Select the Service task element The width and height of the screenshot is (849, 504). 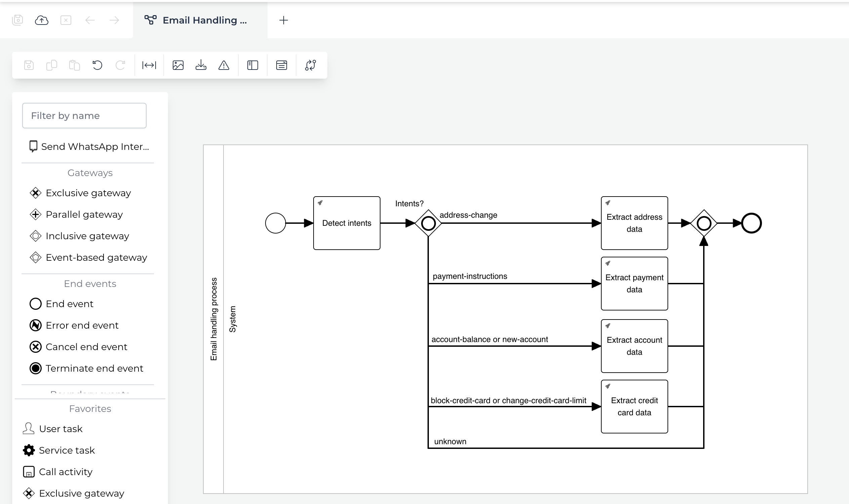[67, 450]
